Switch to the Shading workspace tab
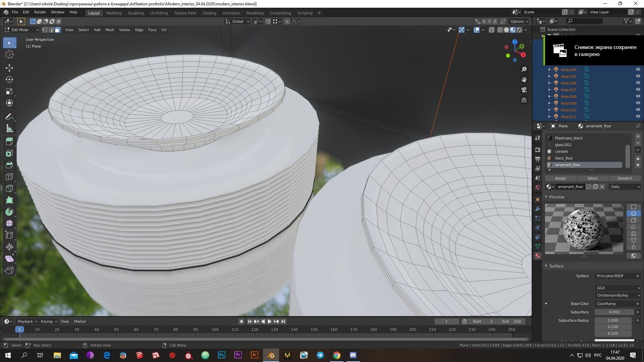 pyautogui.click(x=209, y=13)
